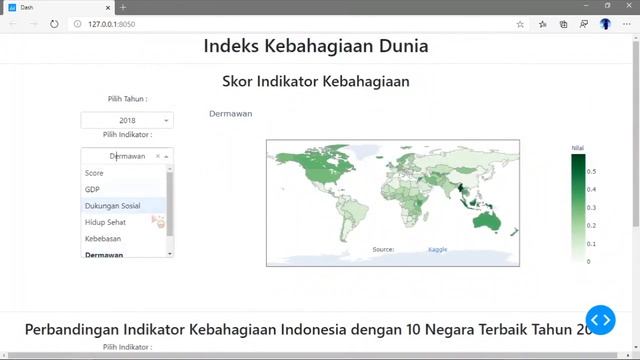The width and height of the screenshot is (640, 360).
Task: Open the user profile avatar
Action: 605,24
